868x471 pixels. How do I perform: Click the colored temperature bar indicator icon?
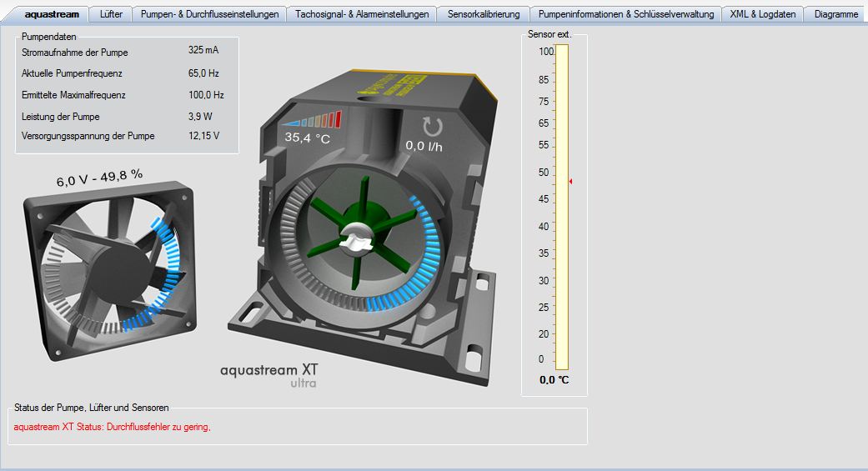[312, 120]
